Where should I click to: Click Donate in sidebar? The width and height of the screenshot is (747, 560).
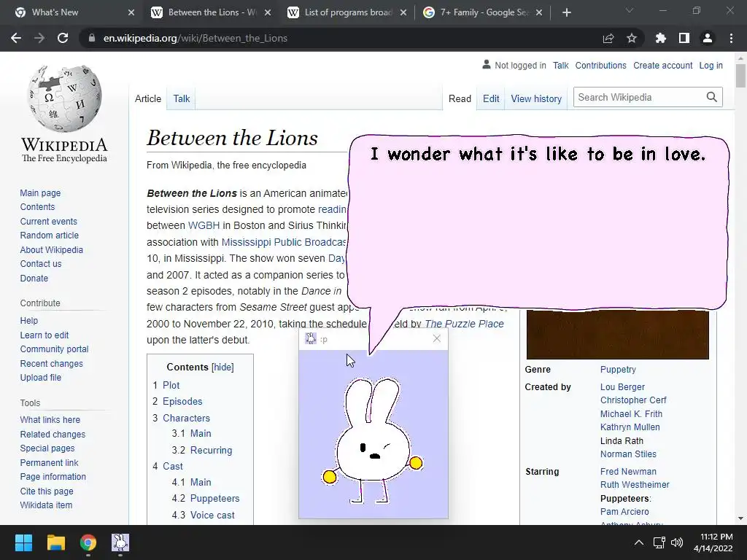(x=34, y=278)
